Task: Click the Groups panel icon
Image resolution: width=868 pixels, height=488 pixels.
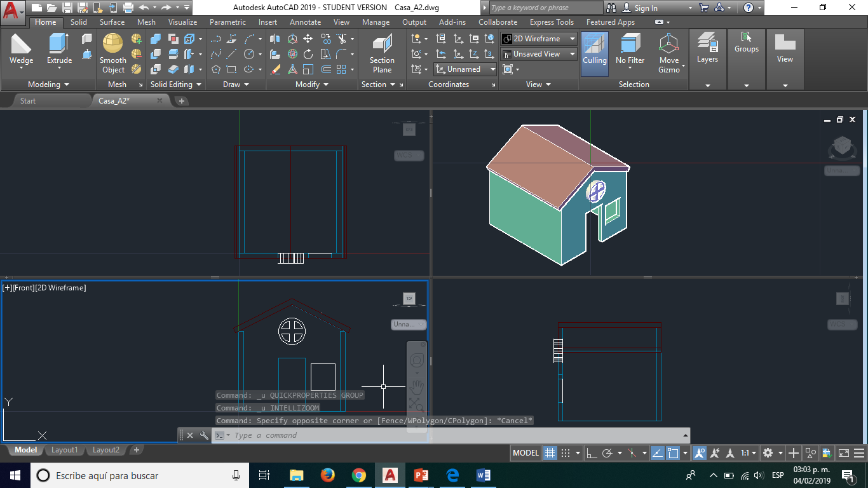Action: pyautogui.click(x=746, y=42)
